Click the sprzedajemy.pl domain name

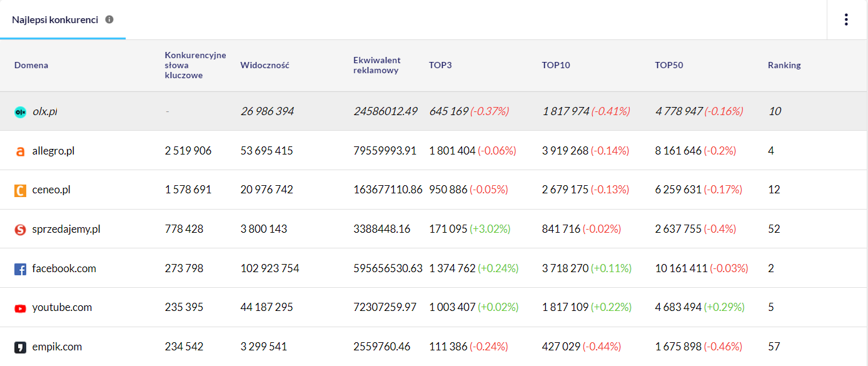coord(66,229)
